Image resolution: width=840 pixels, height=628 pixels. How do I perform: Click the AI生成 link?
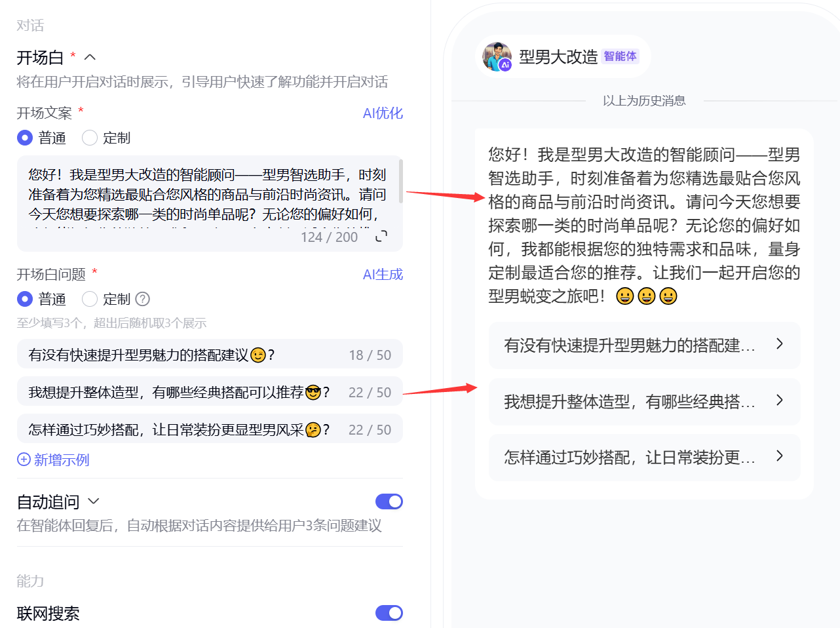click(x=383, y=274)
